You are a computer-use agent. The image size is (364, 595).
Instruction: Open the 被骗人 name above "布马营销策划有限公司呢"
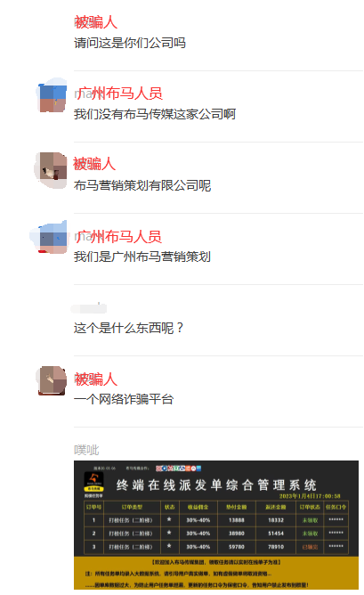(x=94, y=164)
